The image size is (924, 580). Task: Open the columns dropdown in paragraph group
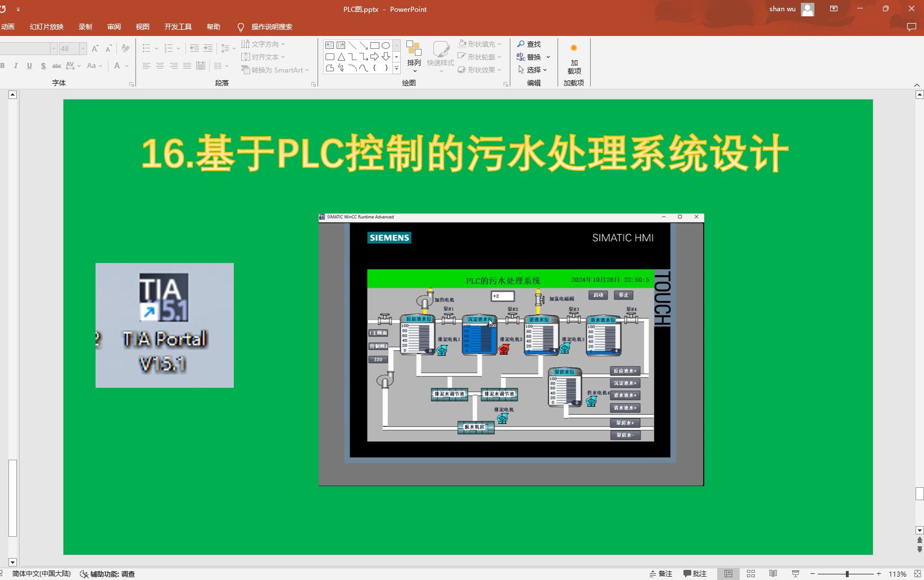click(x=221, y=66)
